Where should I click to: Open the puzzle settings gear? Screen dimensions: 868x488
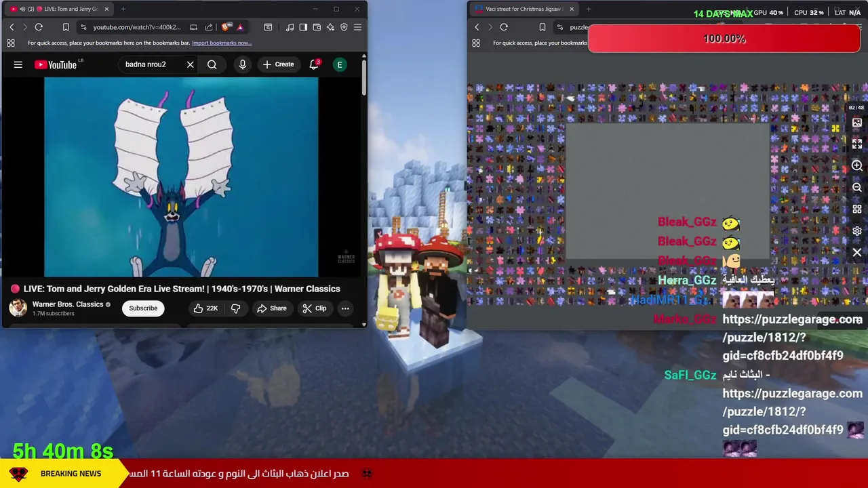(x=857, y=231)
